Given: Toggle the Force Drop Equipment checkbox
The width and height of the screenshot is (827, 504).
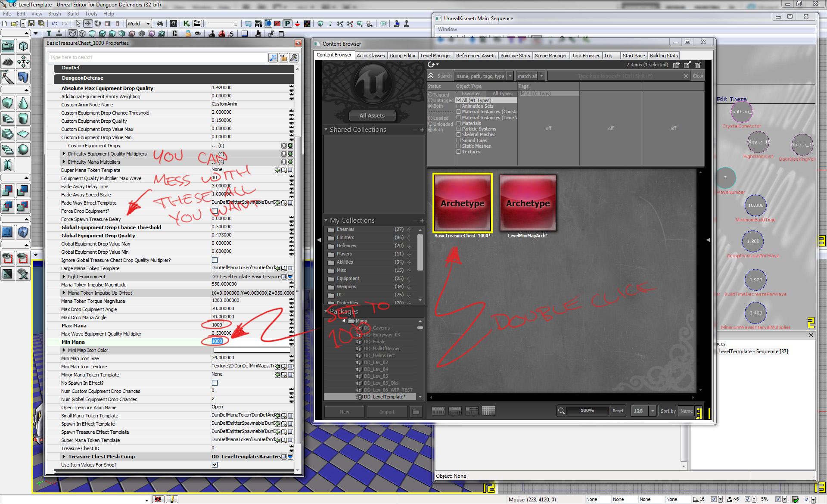Looking at the screenshot, I should pyautogui.click(x=215, y=211).
